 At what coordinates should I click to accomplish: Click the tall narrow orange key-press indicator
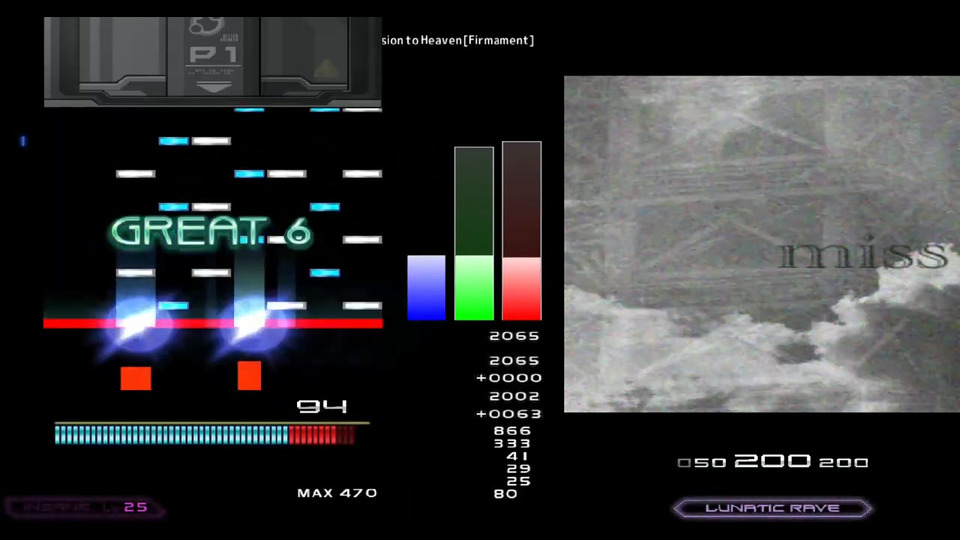(x=249, y=375)
